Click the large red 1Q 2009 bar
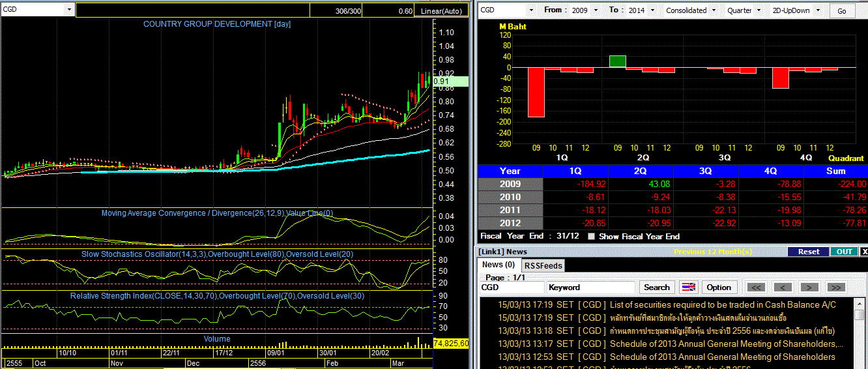The image size is (868, 369). tap(536, 92)
